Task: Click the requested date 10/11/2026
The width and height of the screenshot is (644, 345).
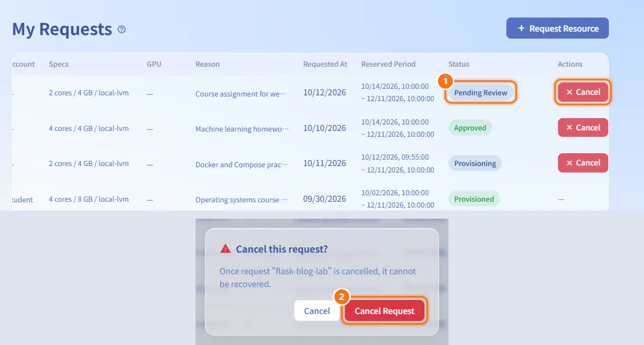Action: coord(324,163)
